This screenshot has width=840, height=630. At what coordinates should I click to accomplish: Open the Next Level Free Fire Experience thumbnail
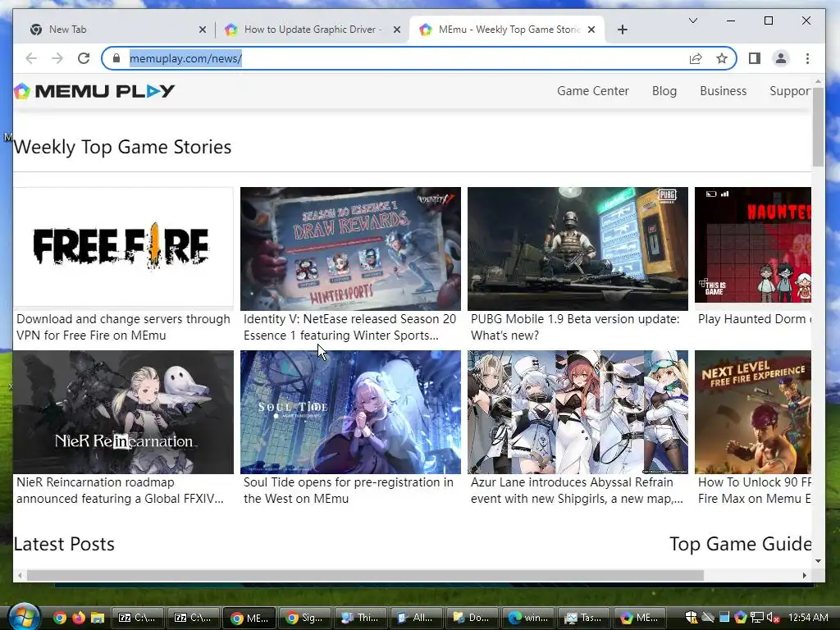[753, 412]
